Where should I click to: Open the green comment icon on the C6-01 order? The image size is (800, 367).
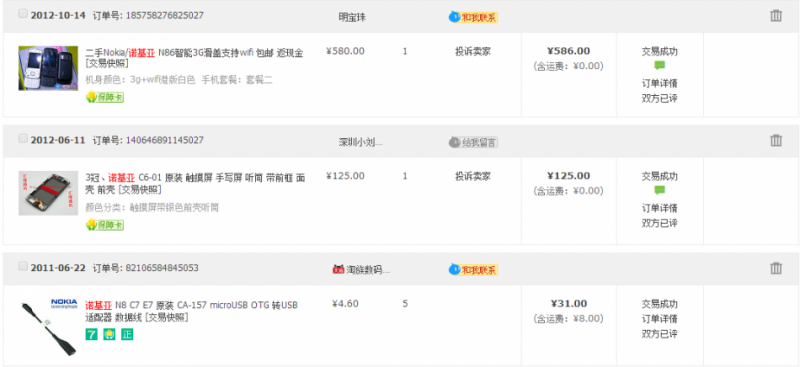click(x=659, y=190)
